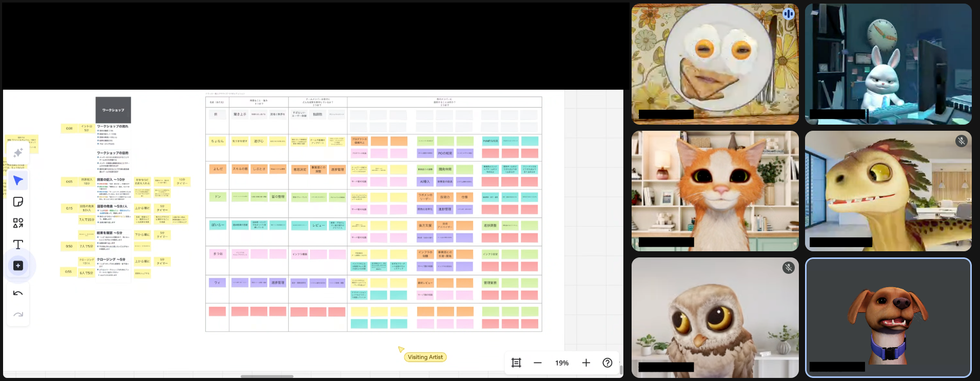
Task: Select the Text tool
Action: [x=18, y=245]
